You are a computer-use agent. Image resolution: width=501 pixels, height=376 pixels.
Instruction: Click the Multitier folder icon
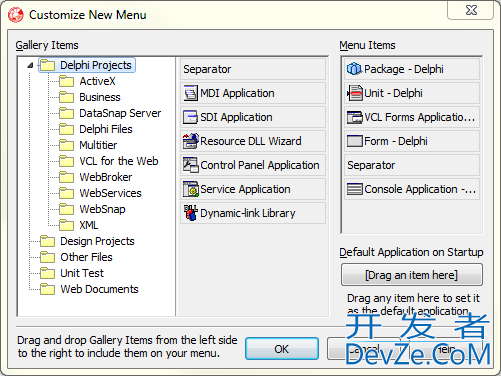(x=66, y=145)
